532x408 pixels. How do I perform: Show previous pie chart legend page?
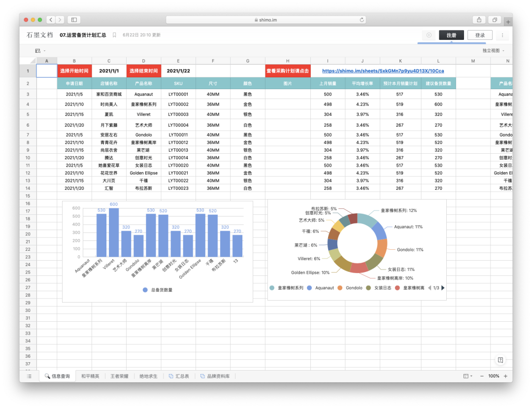(430, 288)
